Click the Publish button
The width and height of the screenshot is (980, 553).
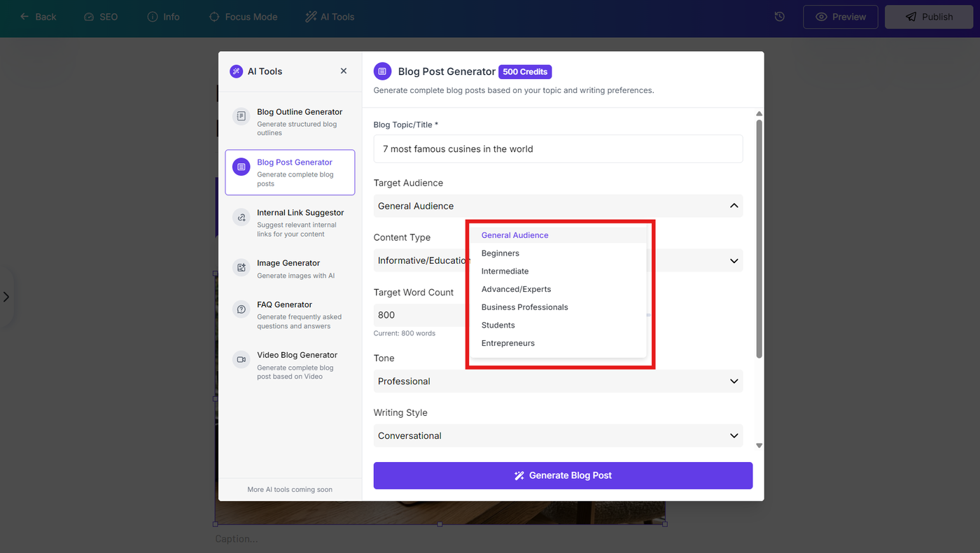[x=929, y=17]
